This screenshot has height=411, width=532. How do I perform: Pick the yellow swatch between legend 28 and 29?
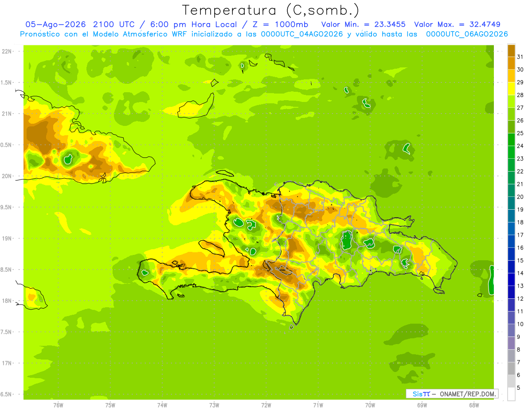click(511, 89)
